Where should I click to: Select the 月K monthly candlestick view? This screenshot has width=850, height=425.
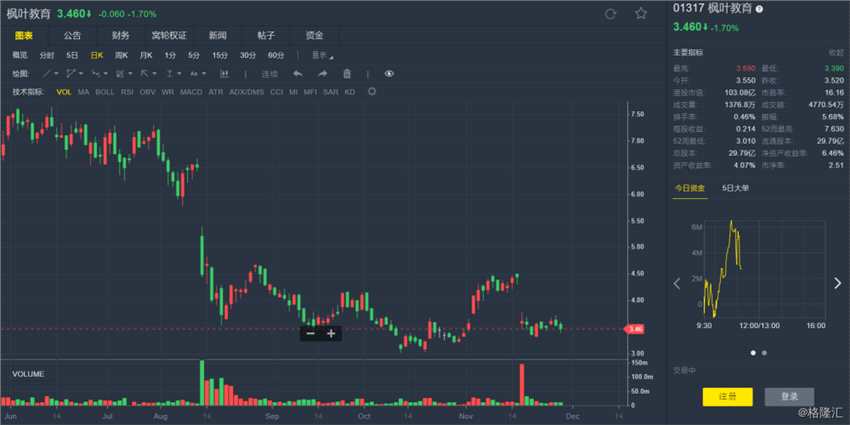point(146,55)
